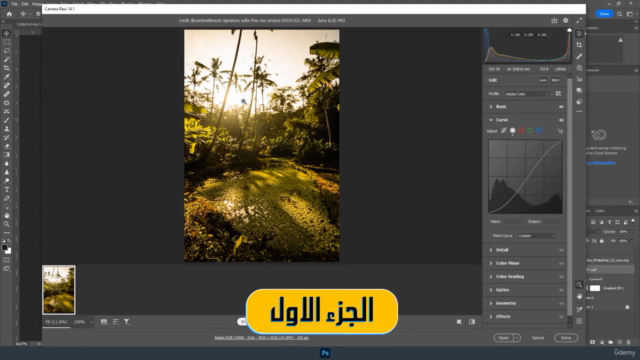Open the Profile Adobe Color dropdown

(x=527, y=94)
